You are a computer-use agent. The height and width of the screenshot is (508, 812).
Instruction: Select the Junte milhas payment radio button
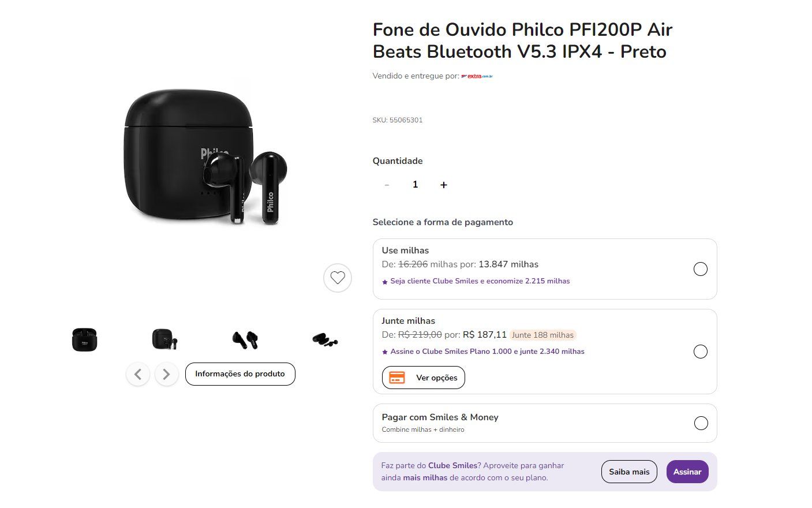pyautogui.click(x=700, y=352)
